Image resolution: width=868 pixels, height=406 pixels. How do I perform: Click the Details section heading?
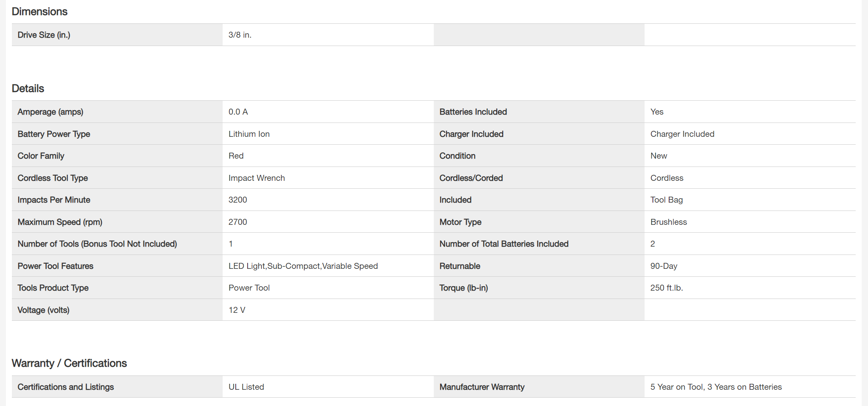coord(28,88)
